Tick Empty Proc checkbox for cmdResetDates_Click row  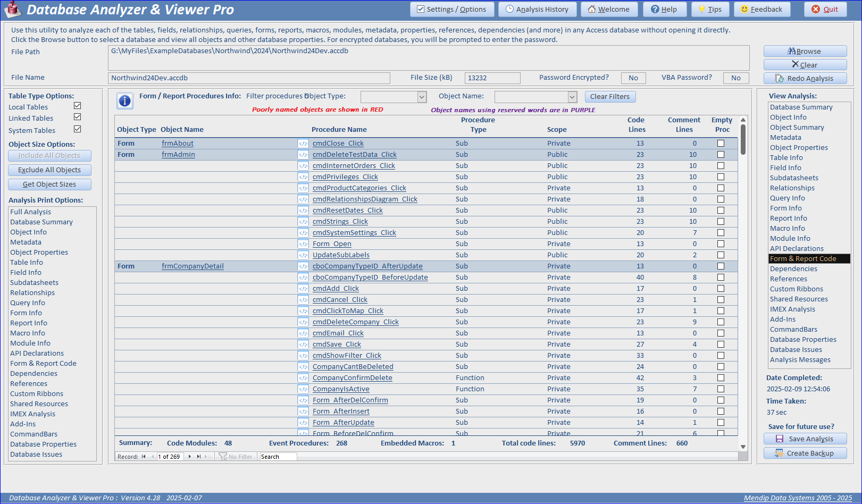coord(721,211)
